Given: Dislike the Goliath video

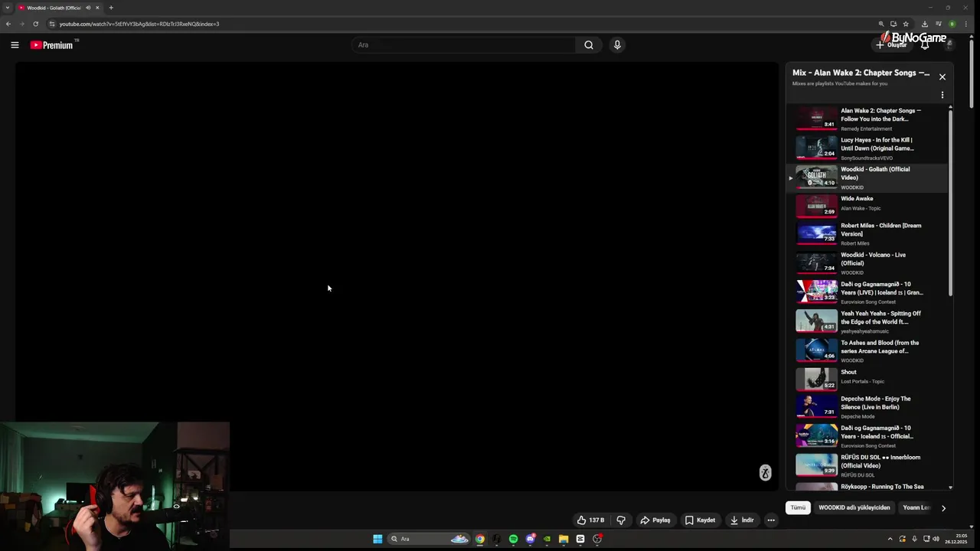Looking at the screenshot, I should tap(621, 520).
